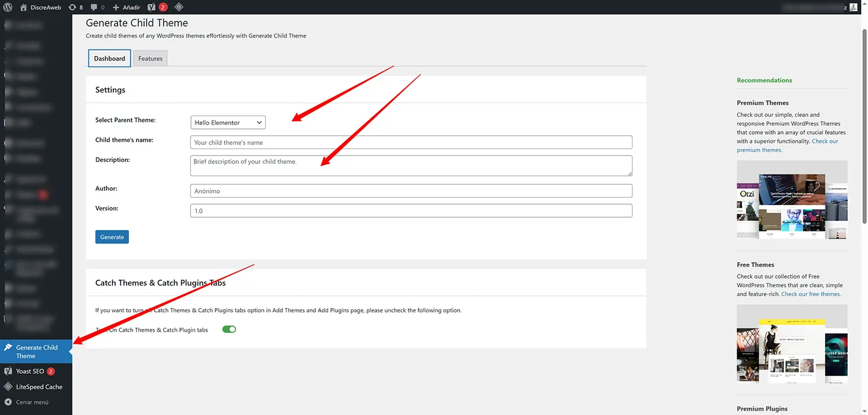Open LiteSpeed Cache in the sidebar
This screenshot has height=415, width=868.
(x=39, y=386)
